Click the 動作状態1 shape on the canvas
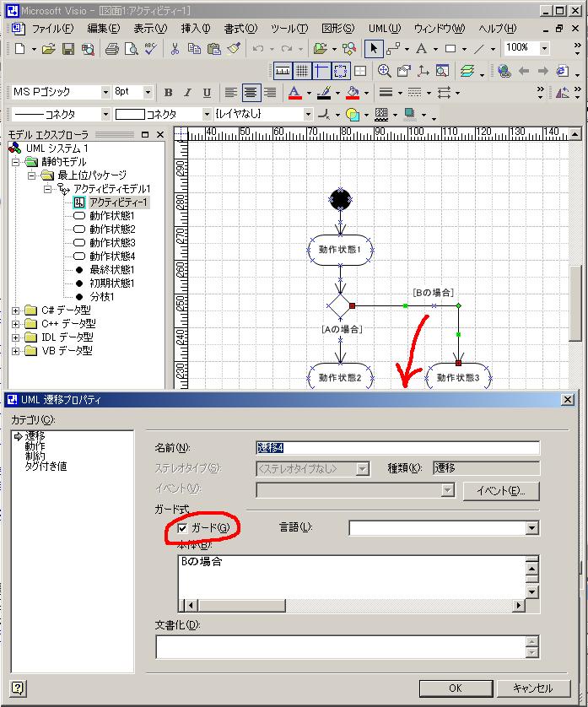The image size is (588, 707). pos(340,250)
